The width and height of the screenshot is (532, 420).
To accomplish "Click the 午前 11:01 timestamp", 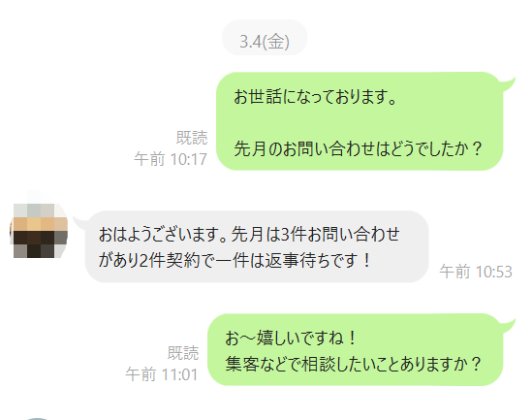I will tap(162, 374).
